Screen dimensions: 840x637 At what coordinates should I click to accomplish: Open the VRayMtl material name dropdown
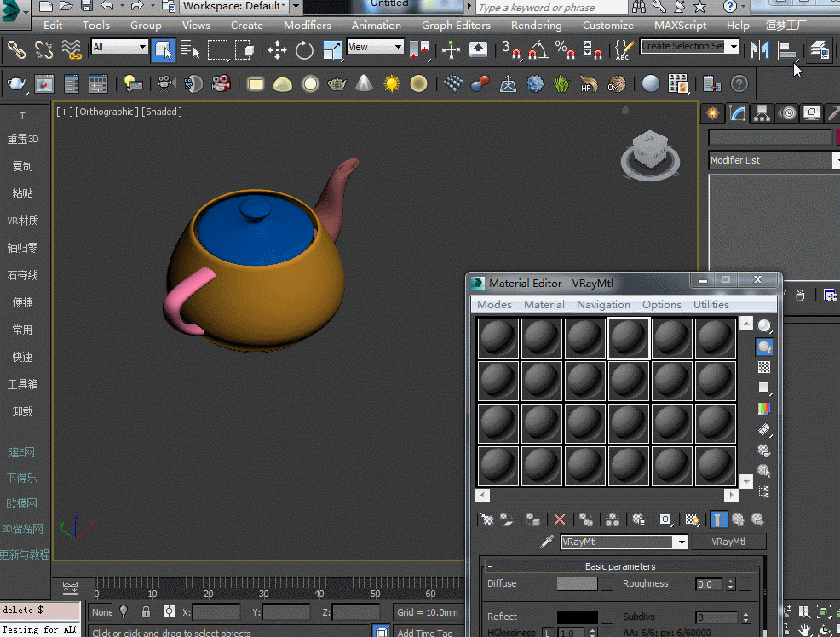[680, 542]
